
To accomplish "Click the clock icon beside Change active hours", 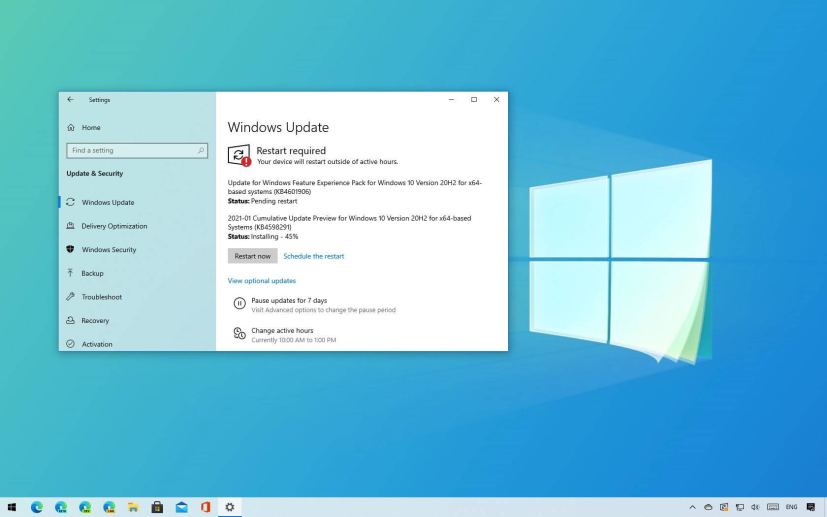I will [239, 333].
